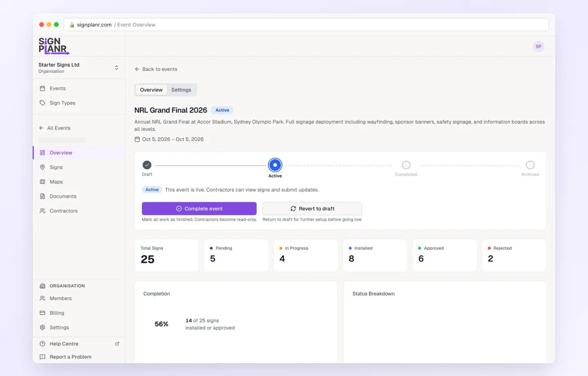The image size is (588, 376).
Task: Click the Maps icon in sidebar
Action: pos(42,182)
